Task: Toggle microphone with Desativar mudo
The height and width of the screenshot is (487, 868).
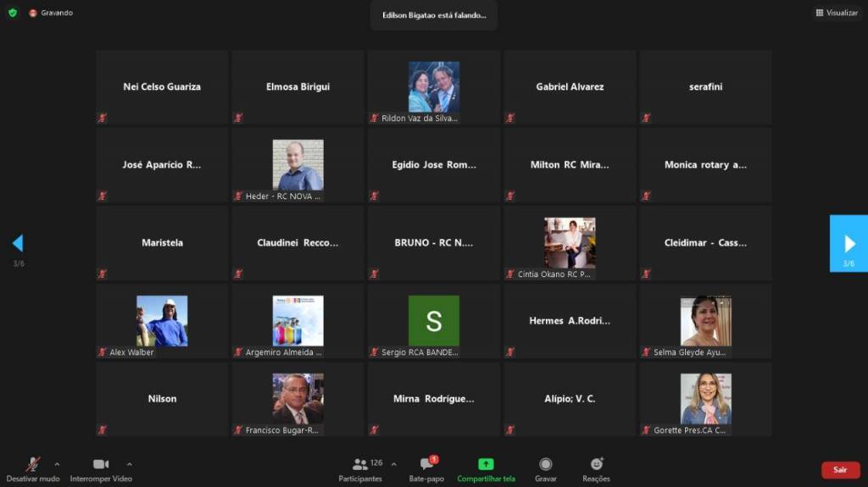Action: [x=32, y=468]
